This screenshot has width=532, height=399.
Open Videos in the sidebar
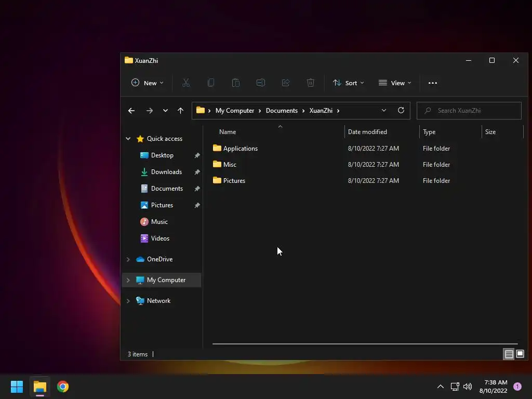tap(160, 238)
